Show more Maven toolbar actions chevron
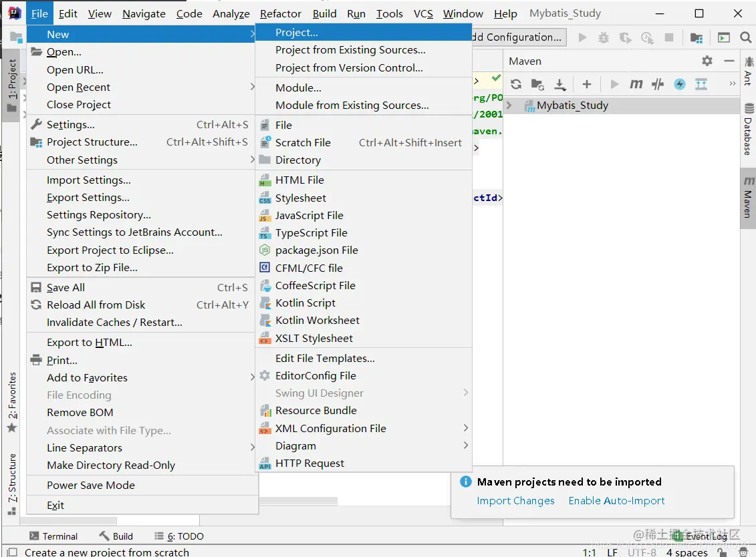 (733, 84)
